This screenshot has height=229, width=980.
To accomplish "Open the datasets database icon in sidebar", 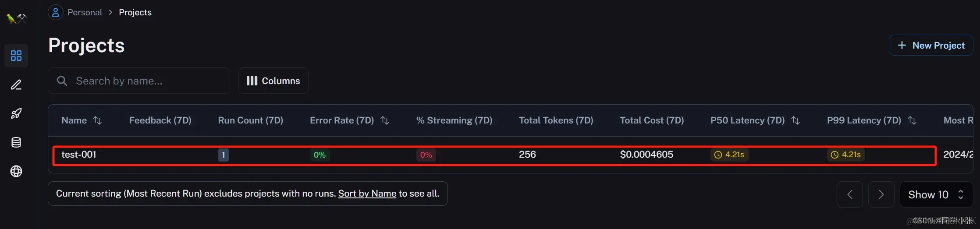I will pyautogui.click(x=16, y=142).
